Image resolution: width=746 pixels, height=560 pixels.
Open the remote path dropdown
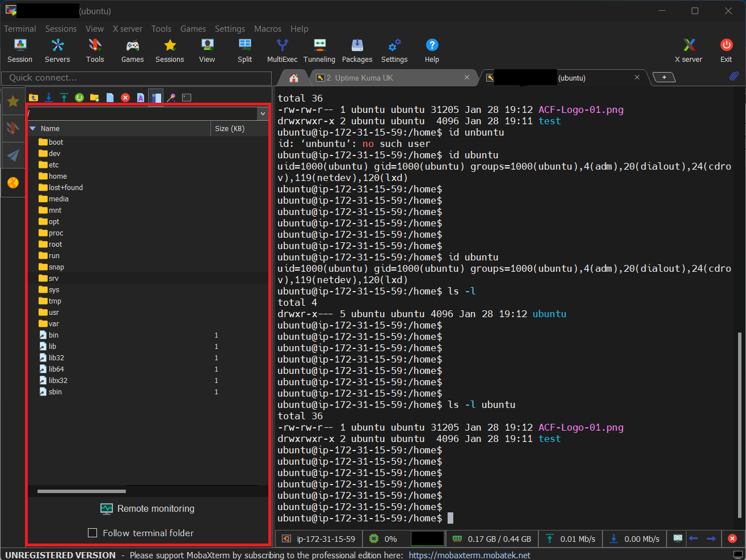263,113
